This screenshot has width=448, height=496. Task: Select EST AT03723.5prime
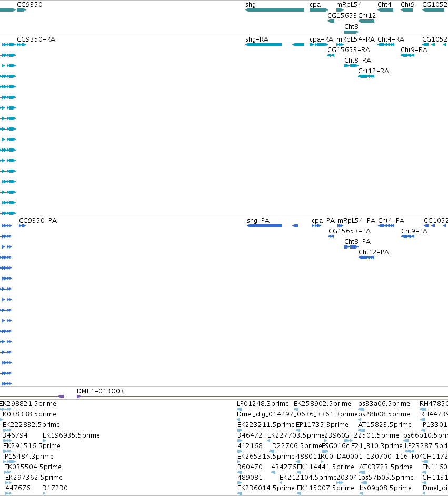click(x=386, y=467)
